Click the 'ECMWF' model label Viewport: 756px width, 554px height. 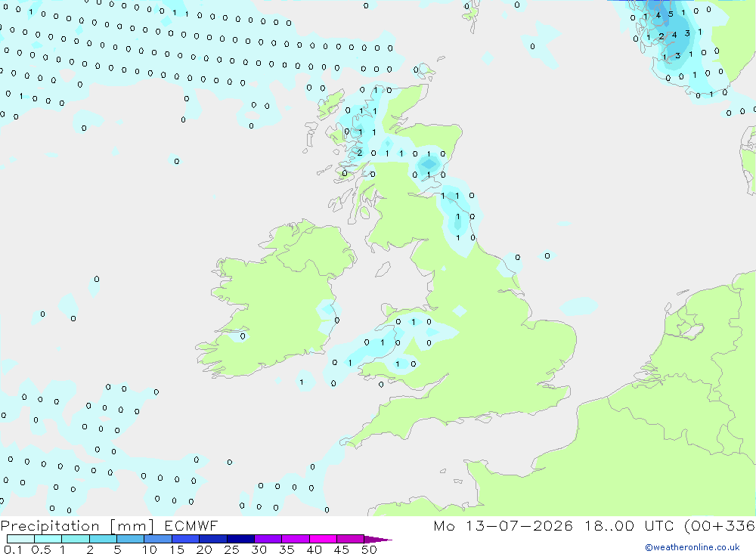tap(191, 526)
